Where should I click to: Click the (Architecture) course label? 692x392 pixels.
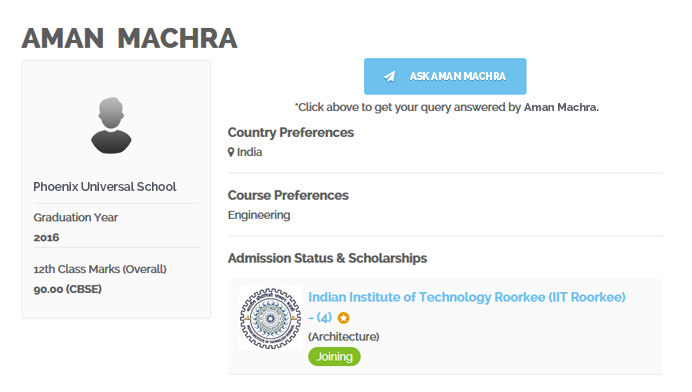tap(344, 337)
